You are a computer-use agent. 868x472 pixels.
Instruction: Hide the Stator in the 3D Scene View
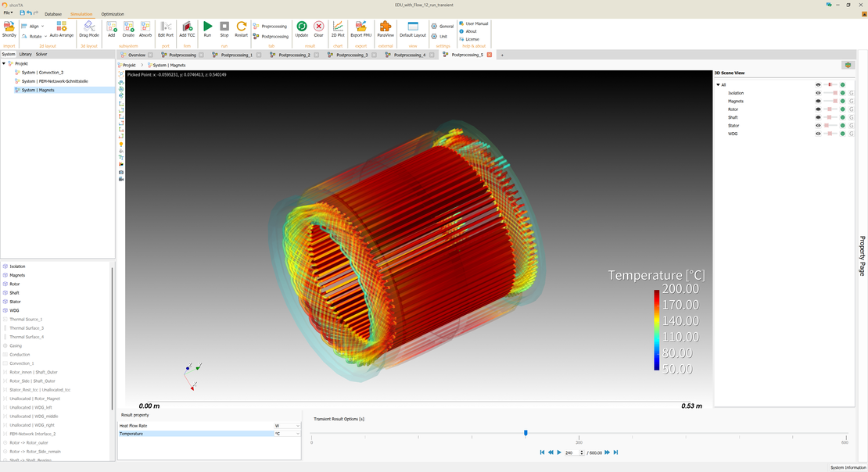[818, 125]
